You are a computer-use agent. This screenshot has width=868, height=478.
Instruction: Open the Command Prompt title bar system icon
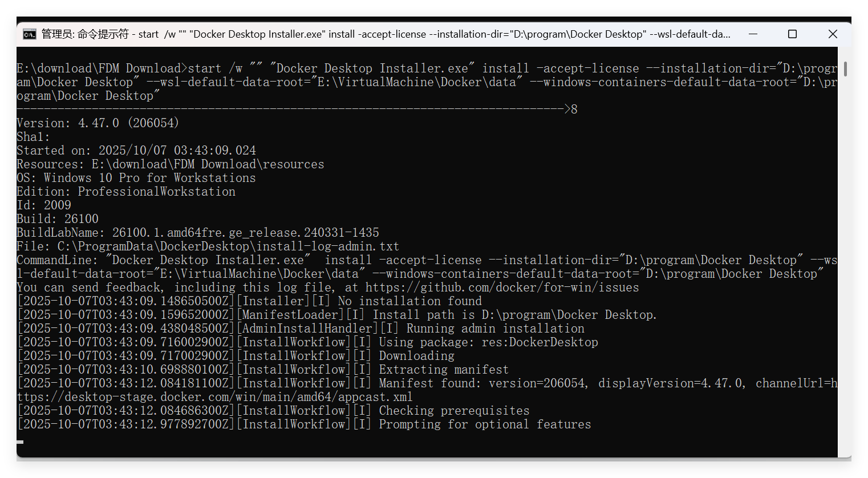29,34
